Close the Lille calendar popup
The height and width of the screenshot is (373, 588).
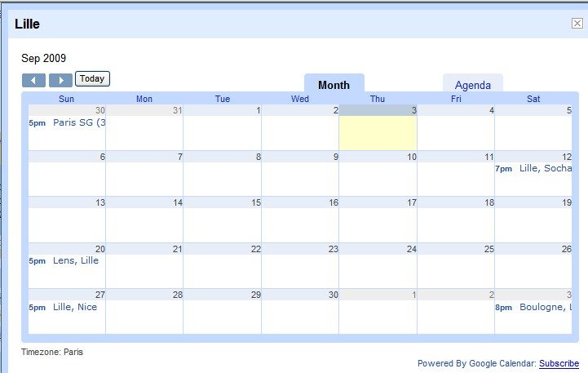click(577, 24)
